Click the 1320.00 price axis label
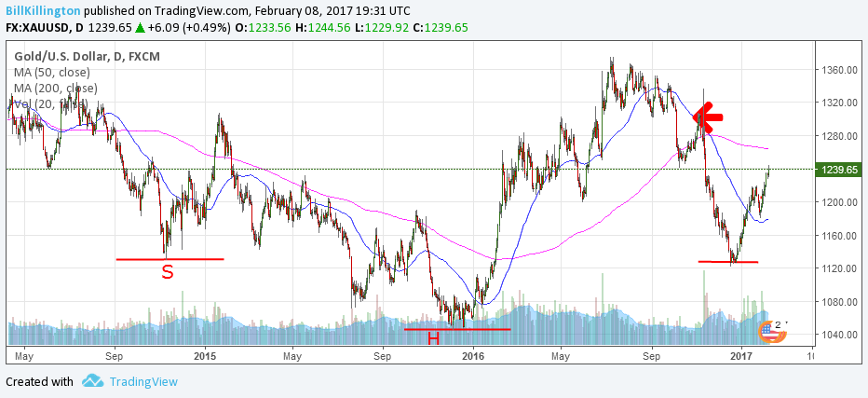Screen dimensions: 868x398 point(840,103)
